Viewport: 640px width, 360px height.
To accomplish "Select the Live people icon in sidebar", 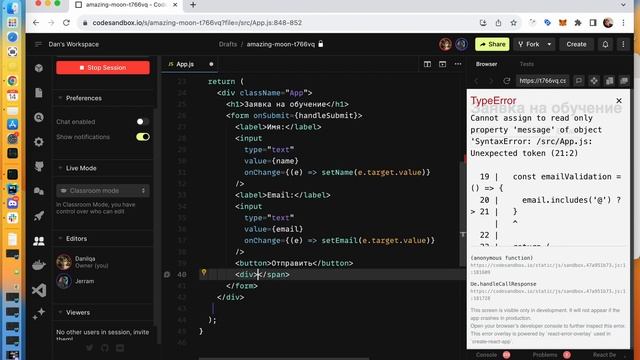I will click(x=39, y=241).
